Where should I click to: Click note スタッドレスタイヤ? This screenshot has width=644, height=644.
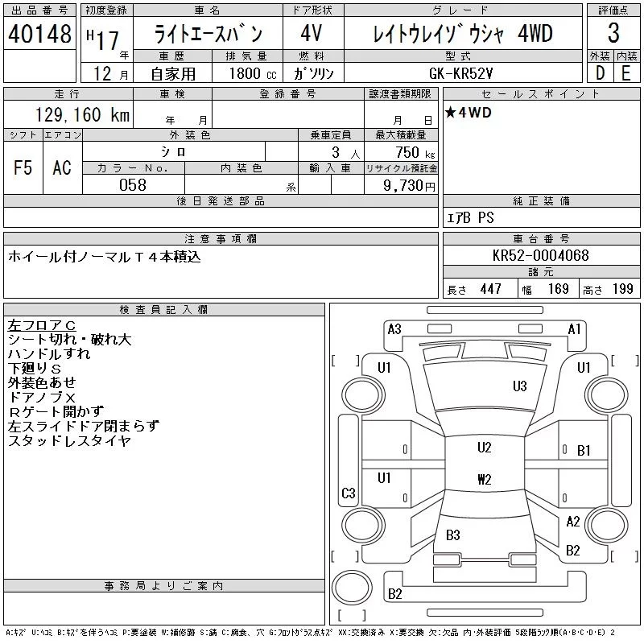(x=69, y=440)
